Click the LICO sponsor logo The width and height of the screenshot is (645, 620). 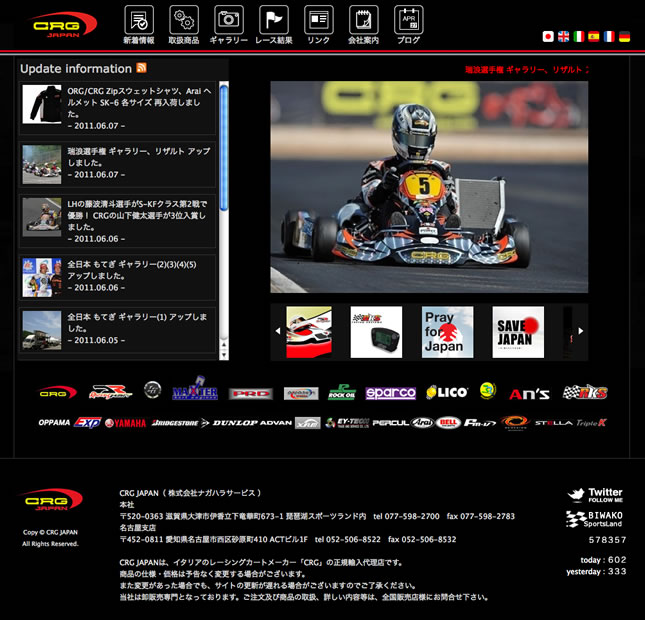pos(447,392)
